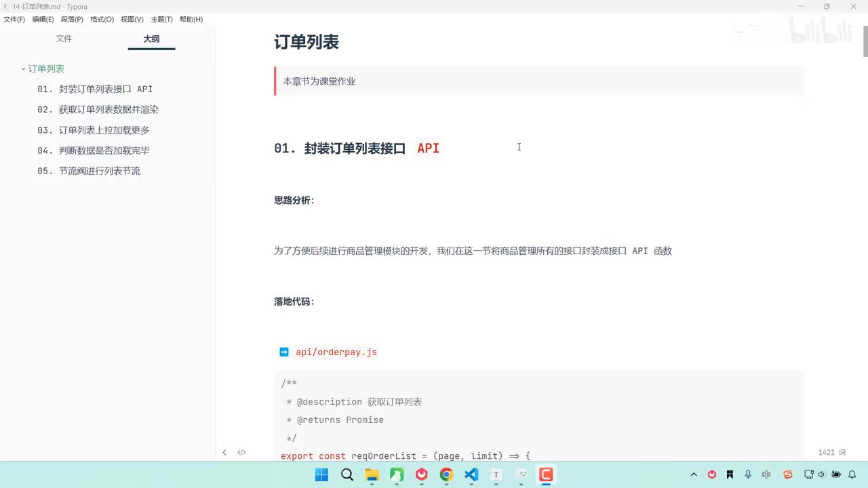The image size is (868, 488).
Task: Show hidden system tray icons
Action: 694,474
